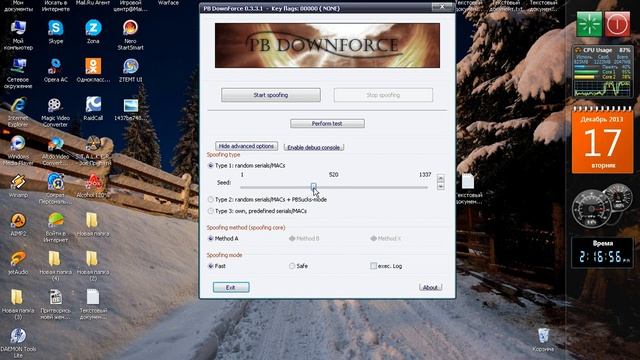The image size is (640, 360).
Task: Open the Корзина recycle bin icon
Action: pos(543,340)
